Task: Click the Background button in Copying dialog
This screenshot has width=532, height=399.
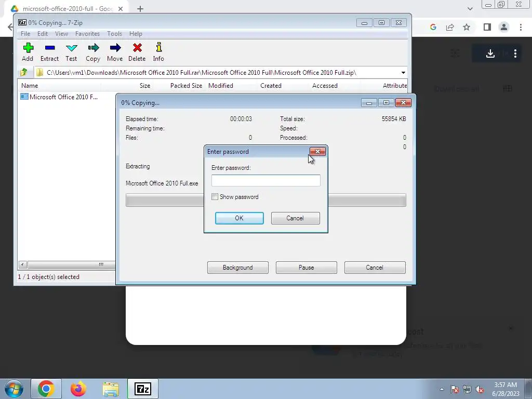Action: [x=238, y=268]
